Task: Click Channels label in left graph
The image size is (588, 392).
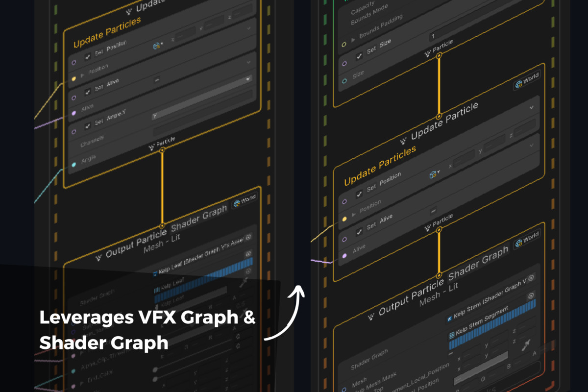Action: point(92,141)
